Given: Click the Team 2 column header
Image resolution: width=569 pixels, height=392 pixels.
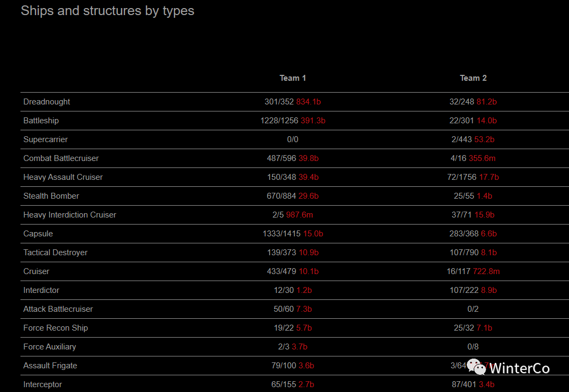Looking at the screenshot, I should tap(473, 78).
